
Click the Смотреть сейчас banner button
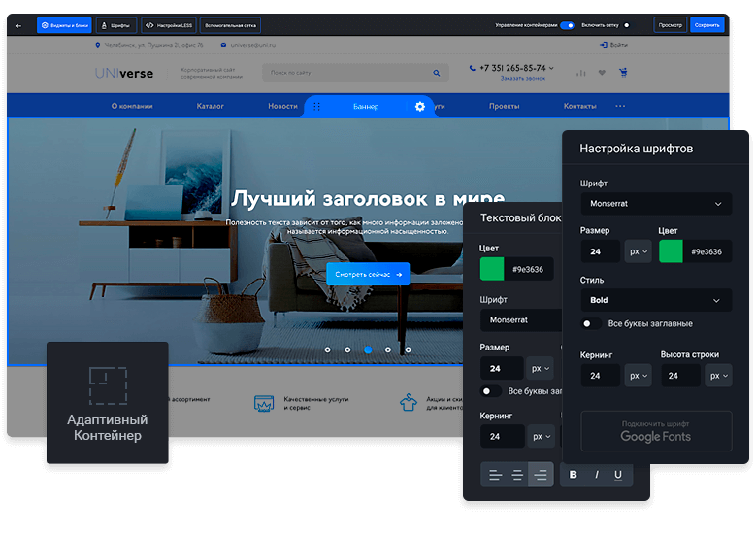(368, 274)
